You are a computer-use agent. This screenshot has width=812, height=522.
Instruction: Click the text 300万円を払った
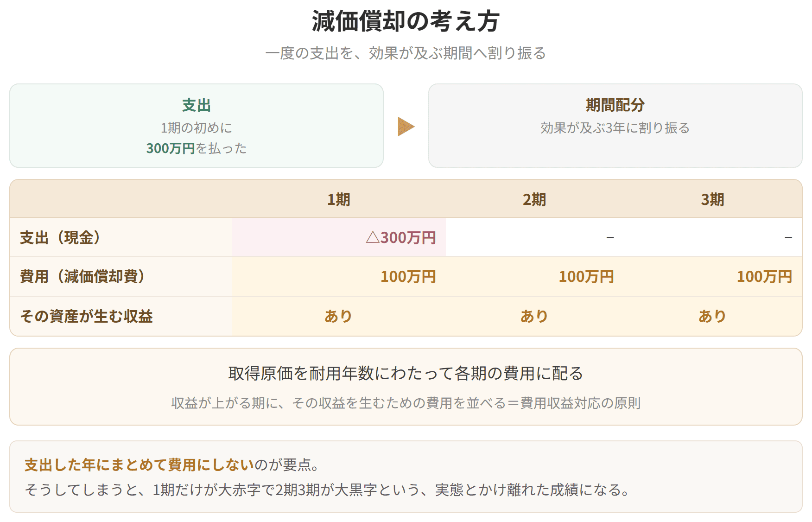[x=197, y=148]
